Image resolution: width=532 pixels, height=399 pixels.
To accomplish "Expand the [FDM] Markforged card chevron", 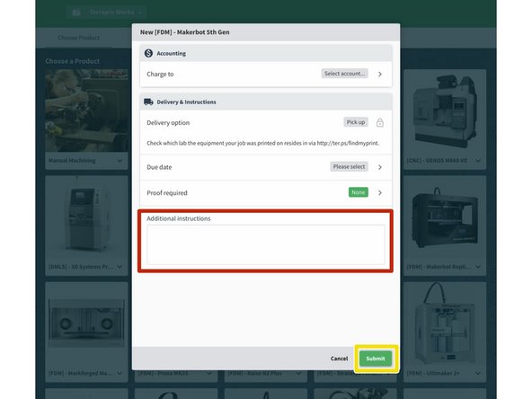I will coord(120,373).
